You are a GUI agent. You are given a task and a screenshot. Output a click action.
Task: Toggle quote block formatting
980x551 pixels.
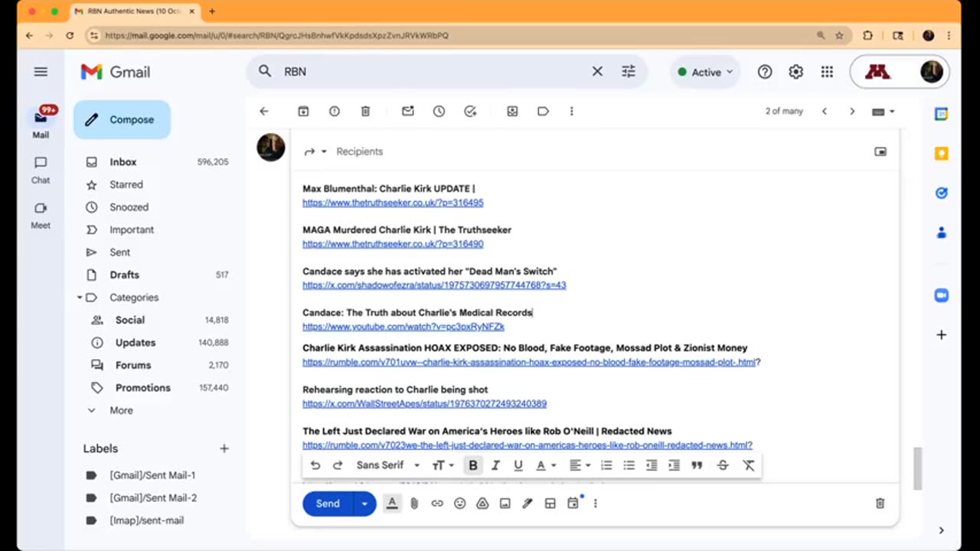coord(697,465)
